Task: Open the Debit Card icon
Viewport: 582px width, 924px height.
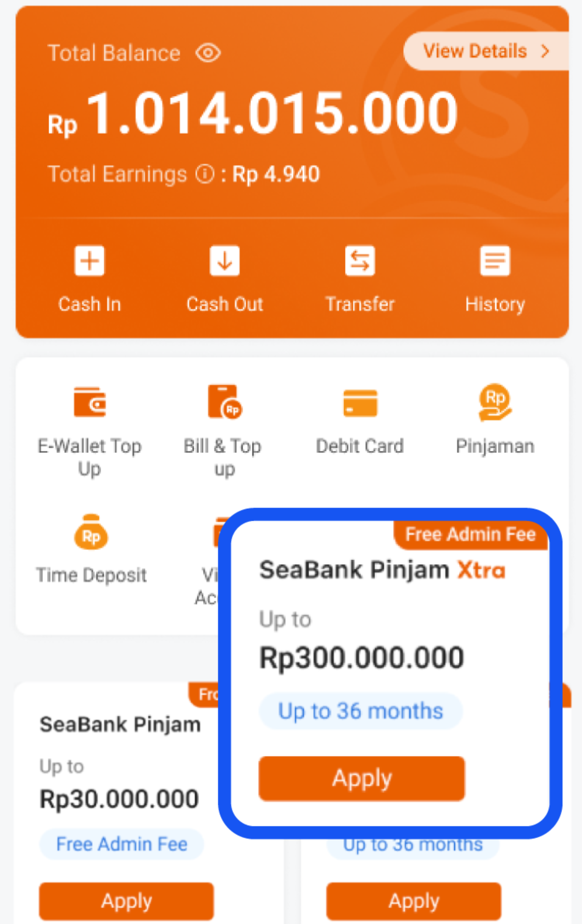Action: 360,403
